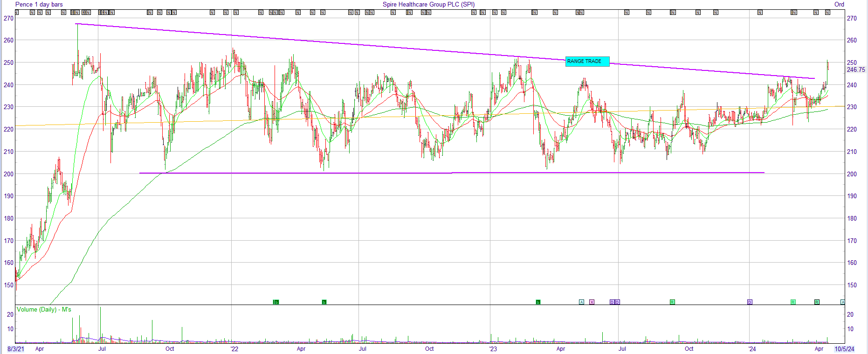Select the A marker beside the X marker

pyautogui.click(x=581, y=302)
